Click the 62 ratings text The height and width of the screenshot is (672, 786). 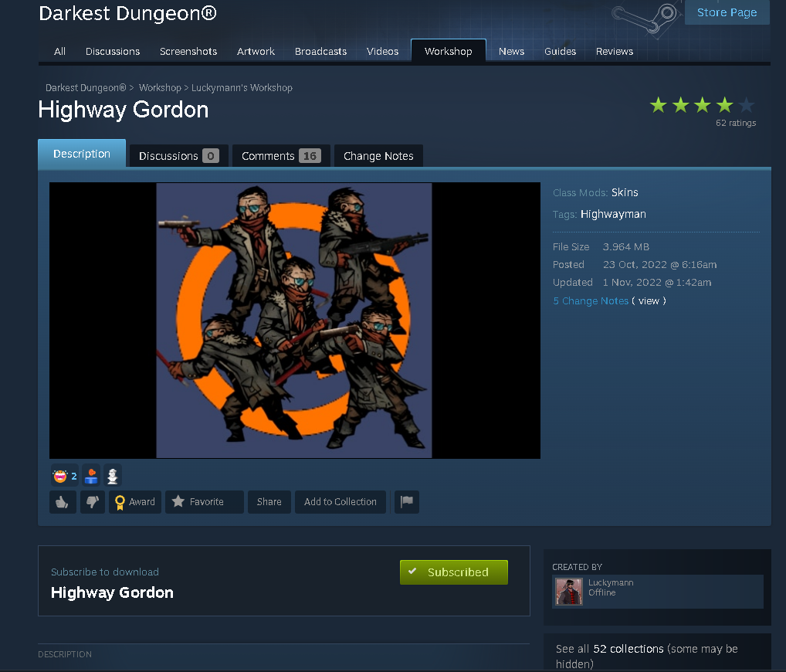point(735,123)
